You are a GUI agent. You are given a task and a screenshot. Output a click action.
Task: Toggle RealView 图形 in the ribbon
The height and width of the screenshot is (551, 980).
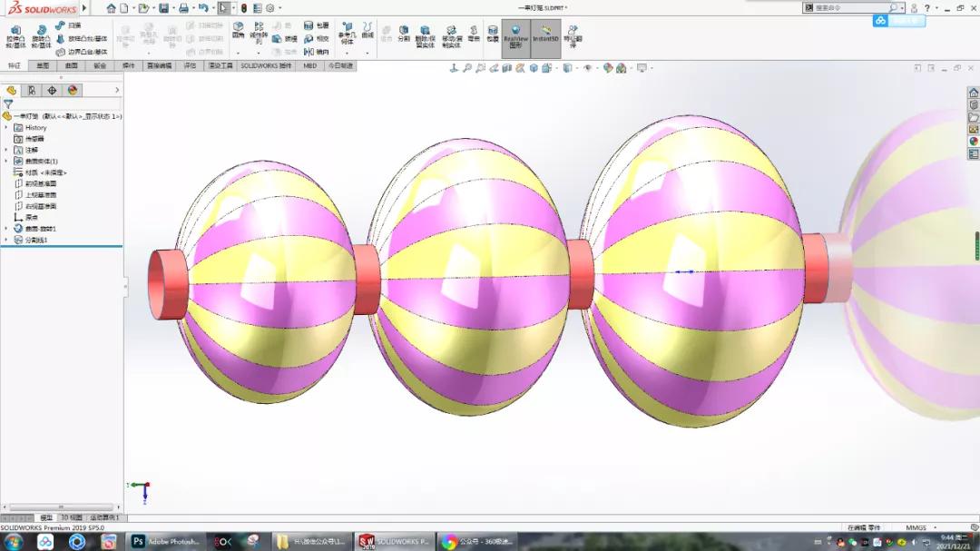(515, 34)
